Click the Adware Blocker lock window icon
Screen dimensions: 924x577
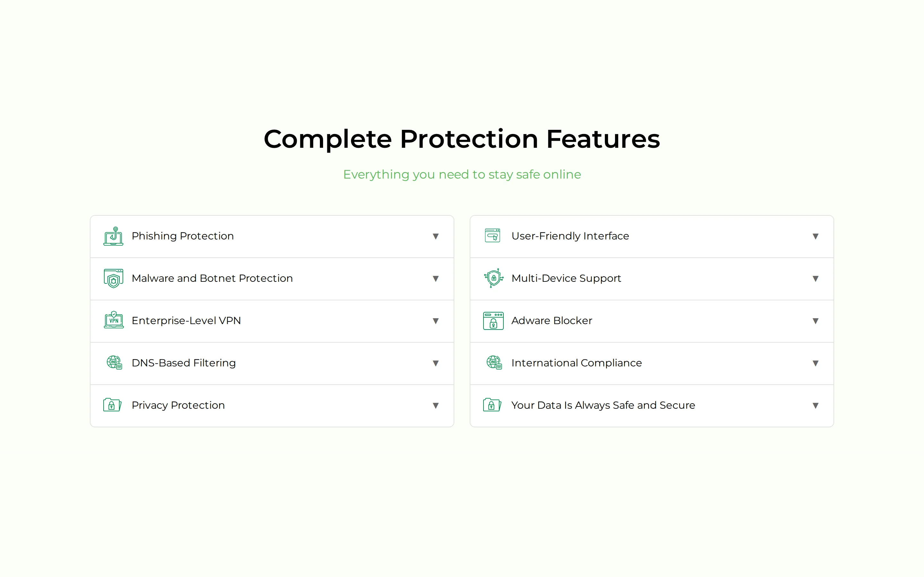coord(493,321)
